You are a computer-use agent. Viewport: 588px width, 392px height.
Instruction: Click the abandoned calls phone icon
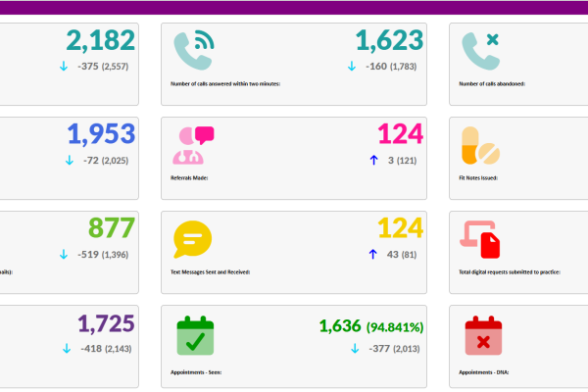[x=481, y=51]
